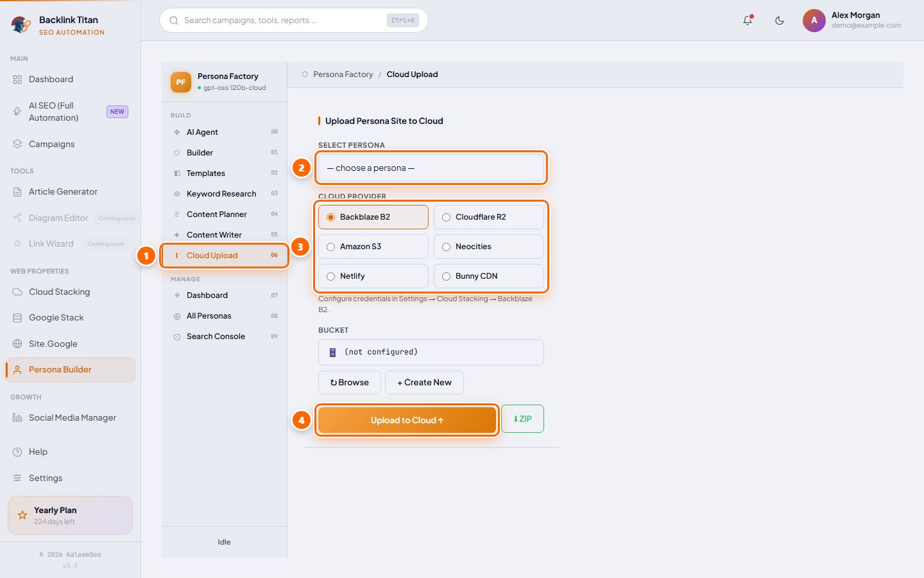Click the Dashboard grid icon in main sidebar
The image size is (924, 578).
[x=17, y=80]
